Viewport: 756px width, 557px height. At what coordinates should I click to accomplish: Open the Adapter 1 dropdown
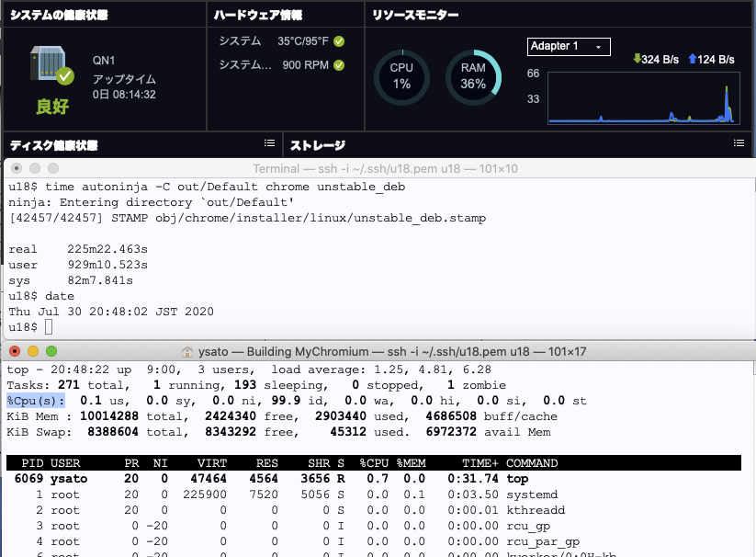[569, 47]
